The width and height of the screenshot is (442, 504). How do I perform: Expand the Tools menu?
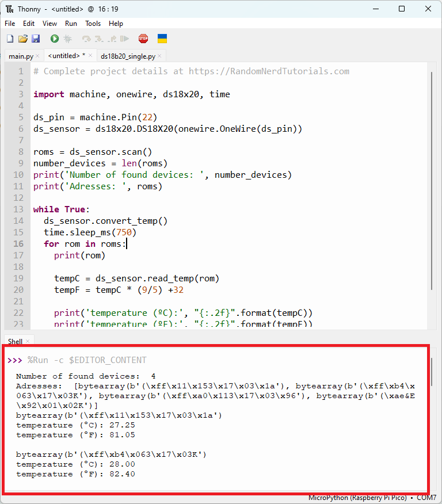[x=93, y=24]
